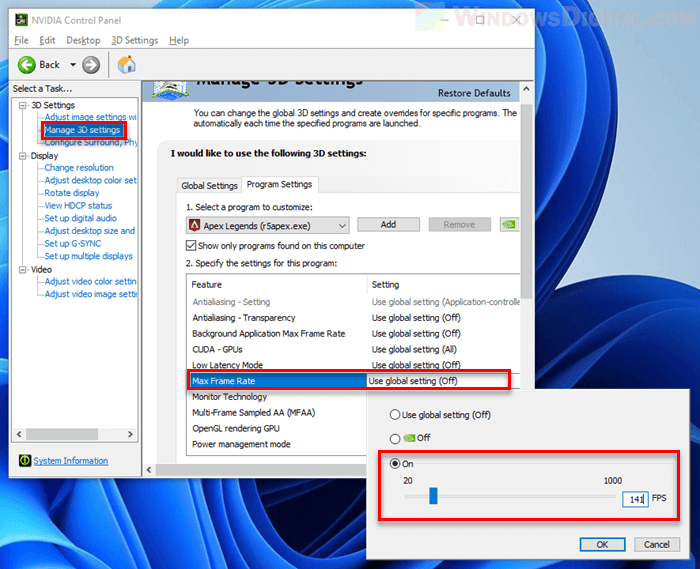Click the Setting column header
The image size is (700, 569).
[443, 285]
